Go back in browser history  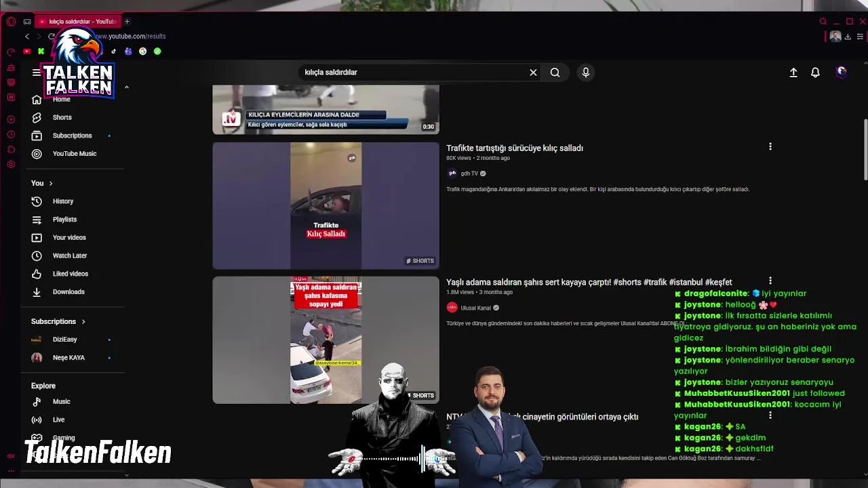(27, 37)
